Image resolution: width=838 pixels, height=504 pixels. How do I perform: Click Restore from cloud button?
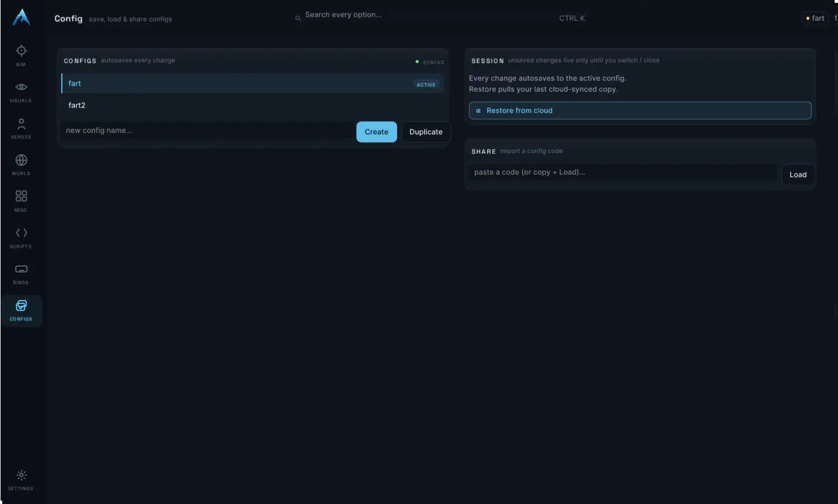[x=640, y=110]
